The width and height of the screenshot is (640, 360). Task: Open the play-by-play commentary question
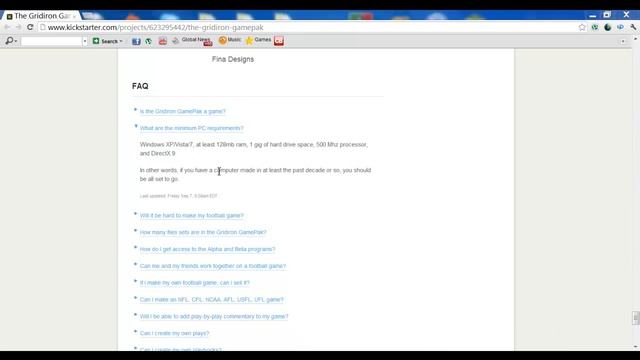tap(214, 316)
